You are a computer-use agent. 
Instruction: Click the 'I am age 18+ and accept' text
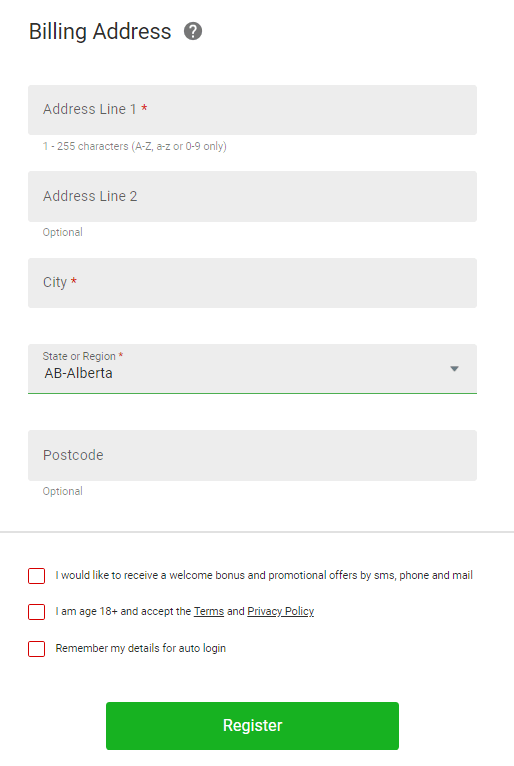[123, 611]
